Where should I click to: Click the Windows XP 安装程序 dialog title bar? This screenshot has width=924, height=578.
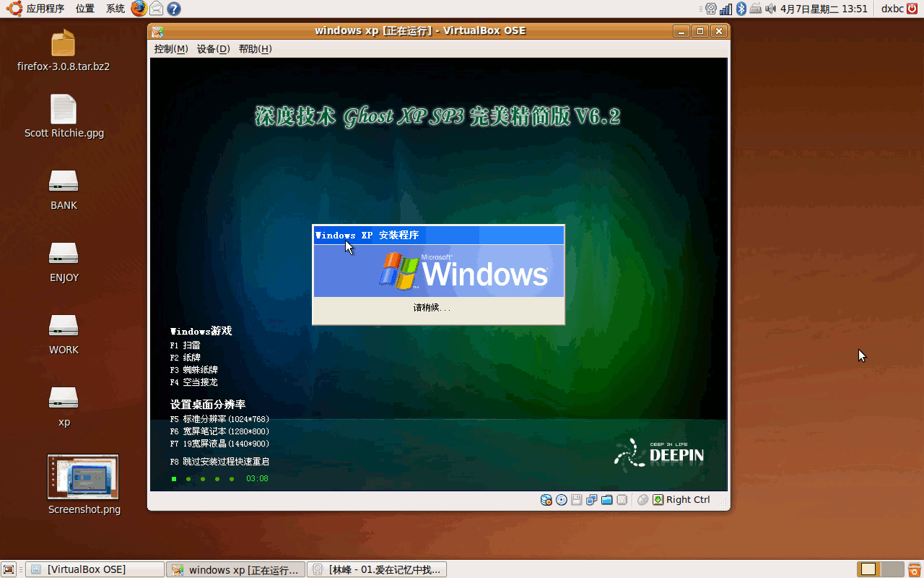pyautogui.click(x=438, y=235)
